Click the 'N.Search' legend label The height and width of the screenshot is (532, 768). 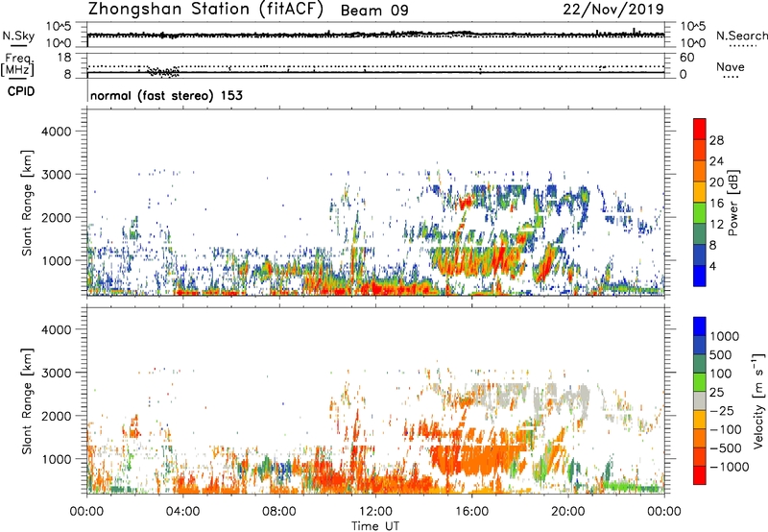pos(741,36)
